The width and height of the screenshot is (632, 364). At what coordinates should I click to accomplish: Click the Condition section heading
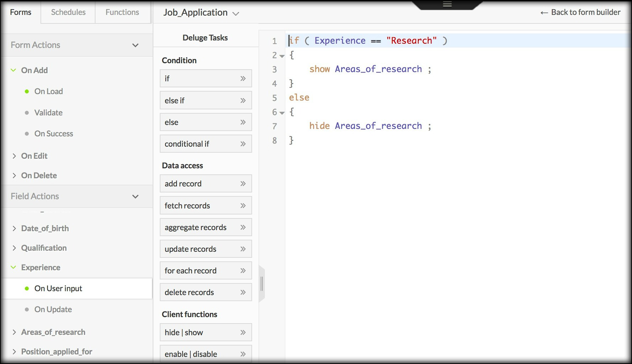tap(179, 60)
